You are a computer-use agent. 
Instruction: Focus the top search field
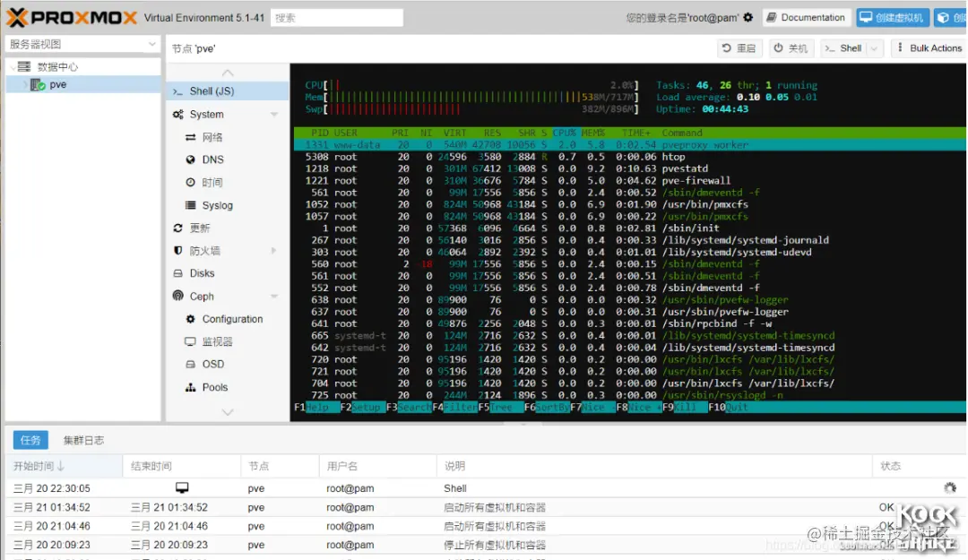(336, 18)
